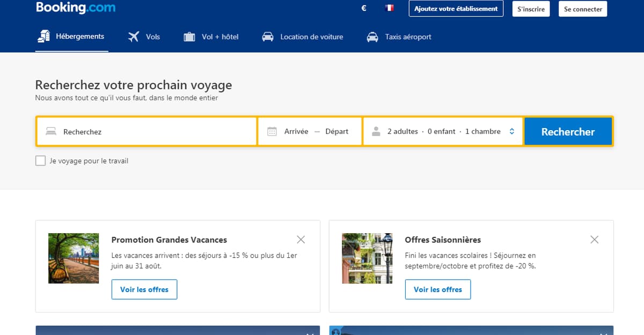Click the blue Rechercher button
This screenshot has width=644, height=335.
[568, 131]
